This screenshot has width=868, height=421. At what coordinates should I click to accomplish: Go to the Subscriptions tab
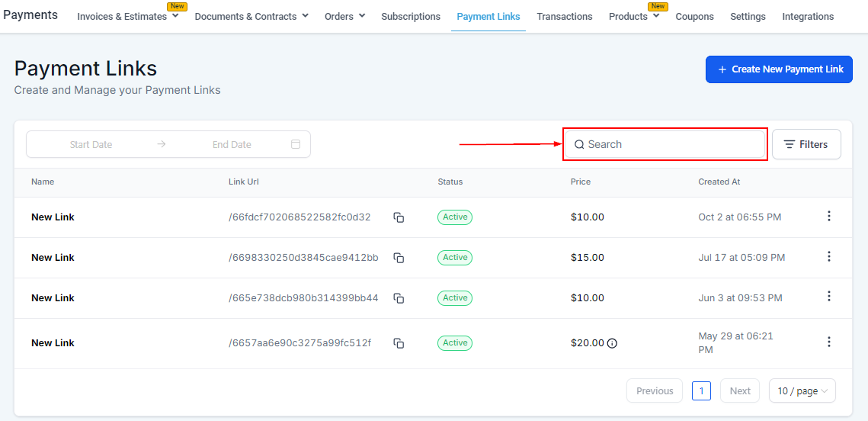(x=411, y=17)
